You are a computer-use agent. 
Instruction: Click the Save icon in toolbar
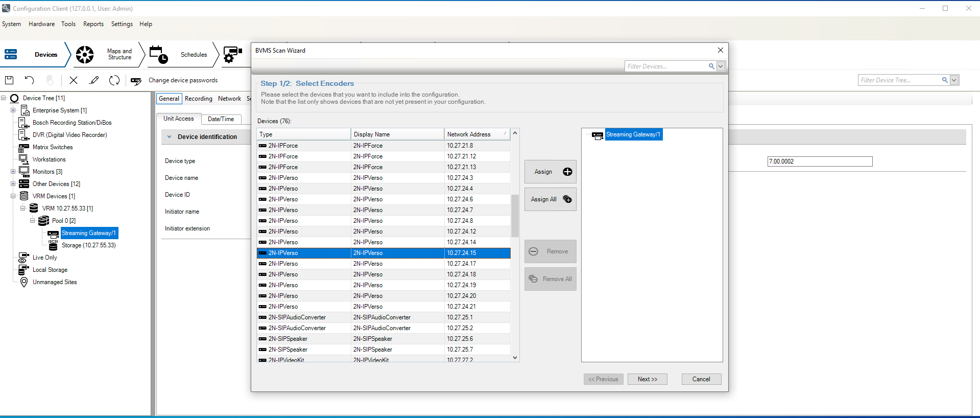coord(9,80)
